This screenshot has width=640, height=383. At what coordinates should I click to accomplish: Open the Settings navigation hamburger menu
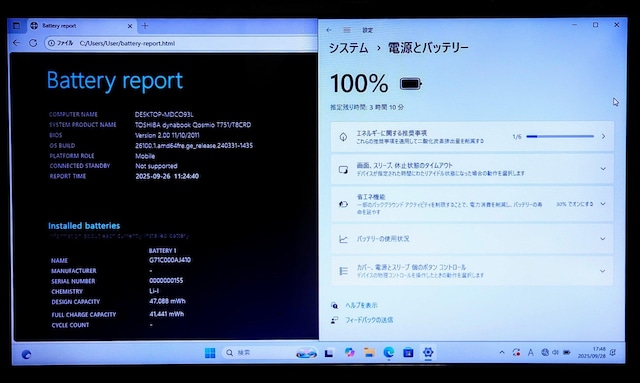point(347,30)
